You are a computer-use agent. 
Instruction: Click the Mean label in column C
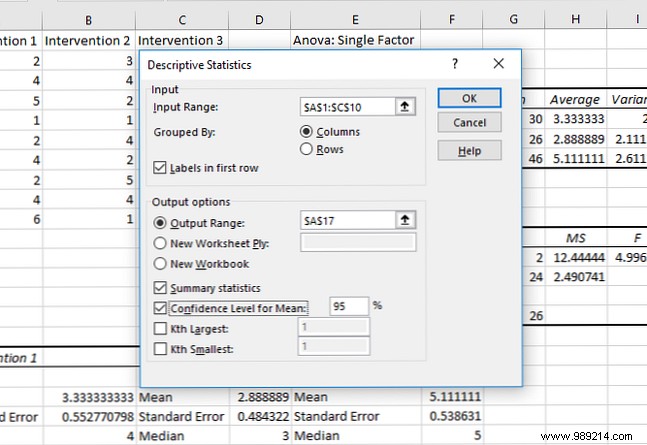(x=182, y=397)
